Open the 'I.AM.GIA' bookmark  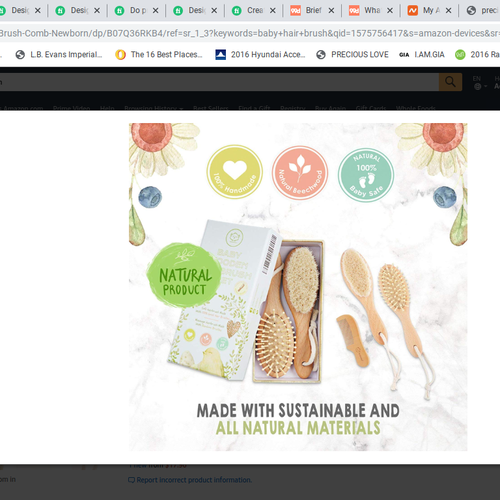(x=422, y=54)
